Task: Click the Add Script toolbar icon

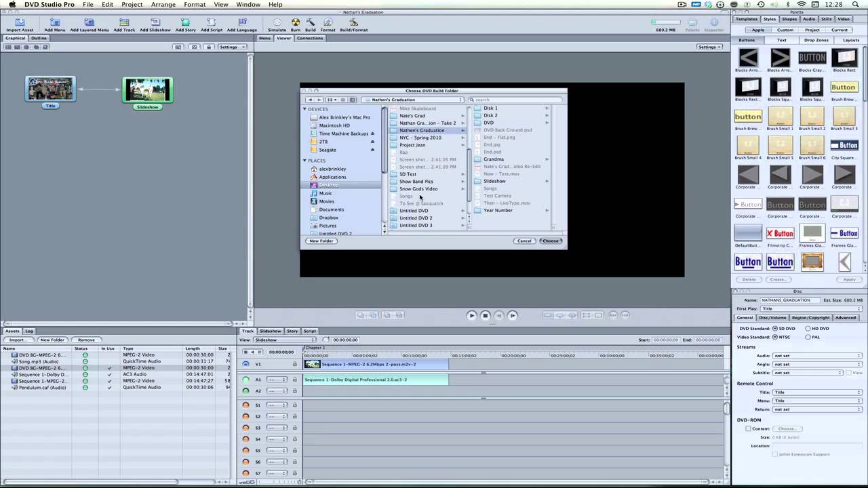Action: coord(212,22)
